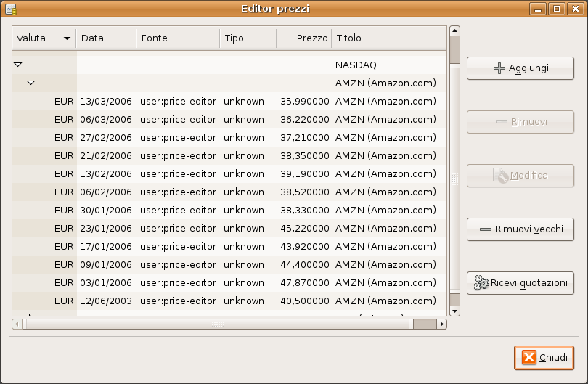
Task: Collapse the AMZN (Amazon.com) group
Action: [x=30, y=83]
